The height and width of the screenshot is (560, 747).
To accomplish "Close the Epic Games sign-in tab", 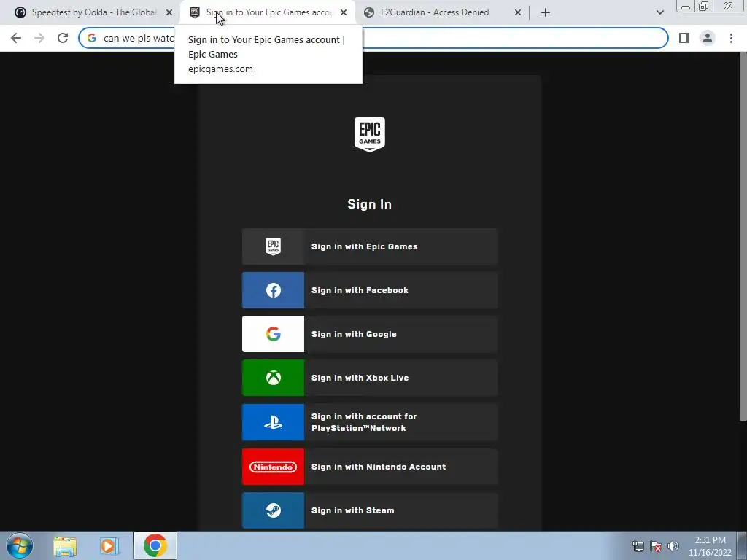I will click(x=344, y=12).
